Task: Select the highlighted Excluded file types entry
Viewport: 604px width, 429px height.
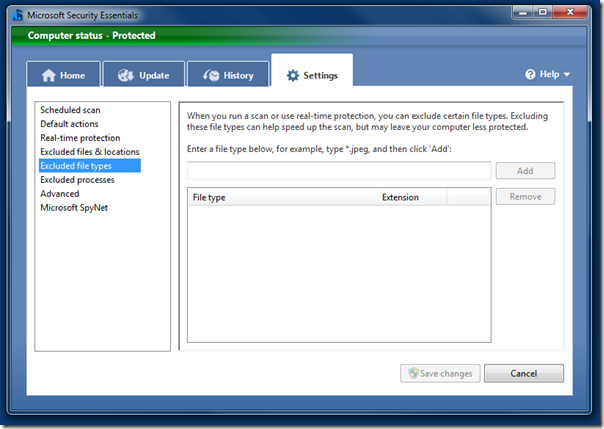Action: 90,166
